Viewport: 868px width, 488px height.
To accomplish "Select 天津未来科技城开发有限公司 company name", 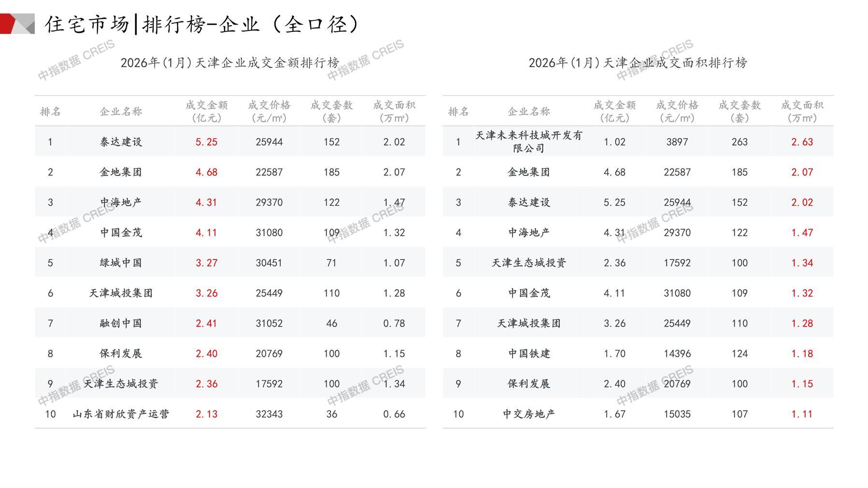I will [x=529, y=142].
